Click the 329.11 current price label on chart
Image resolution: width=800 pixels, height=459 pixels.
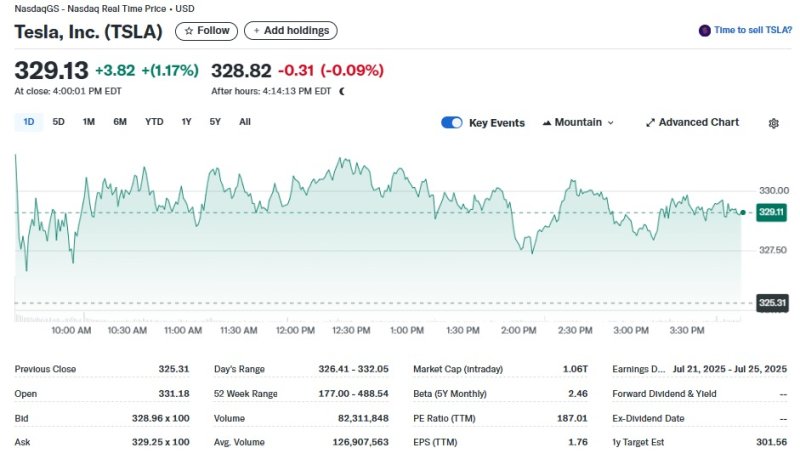click(771, 212)
